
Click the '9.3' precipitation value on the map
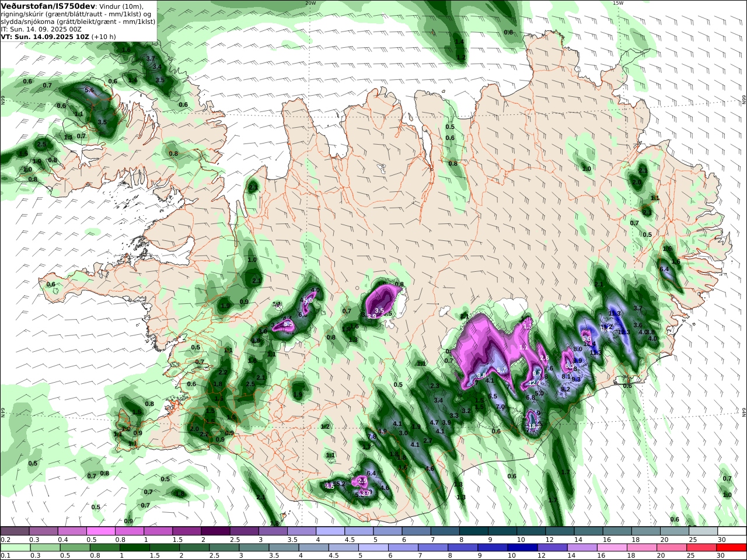pyautogui.click(x=576, y=380)
